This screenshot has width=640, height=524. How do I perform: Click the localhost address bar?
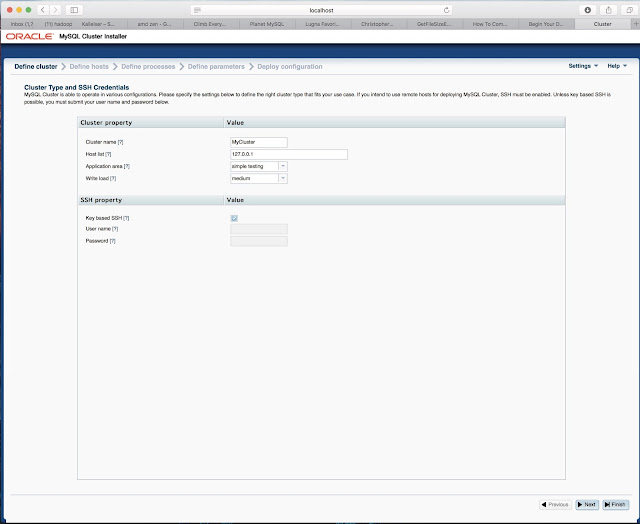[321, 10]
